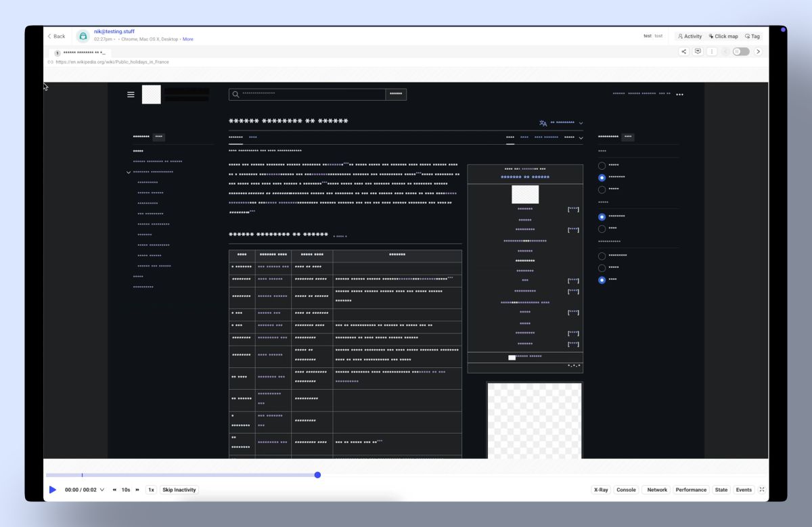
Task: Open the Activity panel
Action: 690,37
